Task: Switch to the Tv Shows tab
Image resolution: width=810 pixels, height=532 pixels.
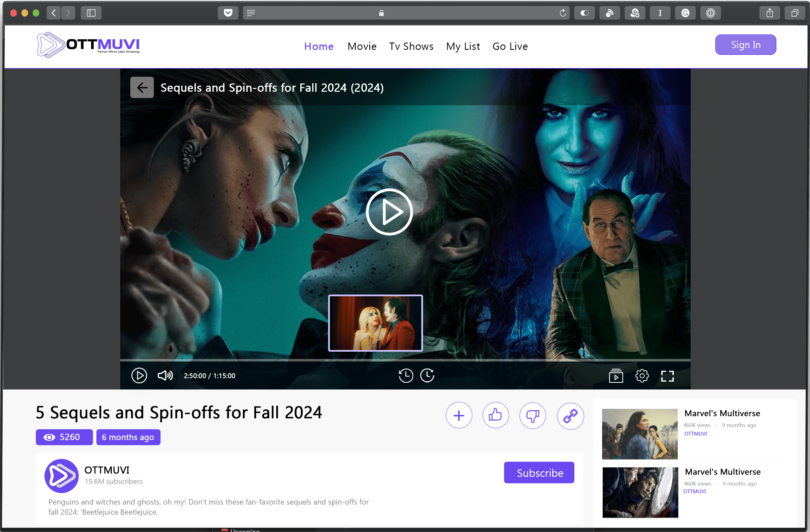Action: pos(412,46)
